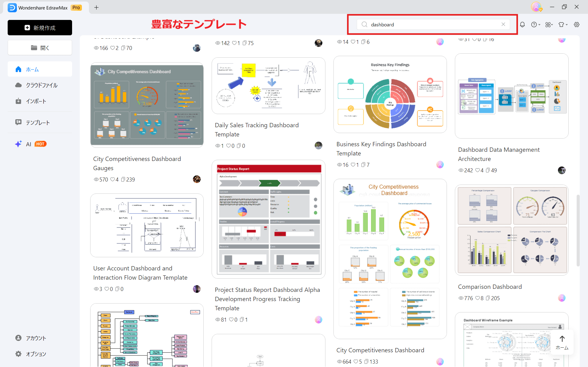Expand the help question-mark dropdown
Image resolution: width=588 pixels, height=367 pixels.
click(536, 25)
